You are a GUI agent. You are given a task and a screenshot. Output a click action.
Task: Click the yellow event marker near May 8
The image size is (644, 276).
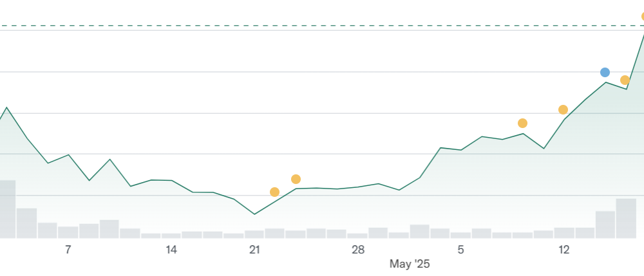[x=522, y=123]
